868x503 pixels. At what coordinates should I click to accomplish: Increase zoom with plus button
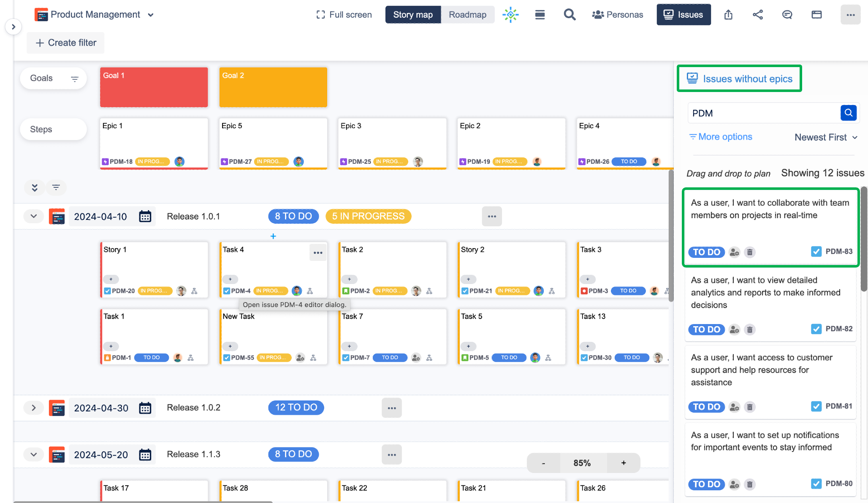[x=624, y=463]
